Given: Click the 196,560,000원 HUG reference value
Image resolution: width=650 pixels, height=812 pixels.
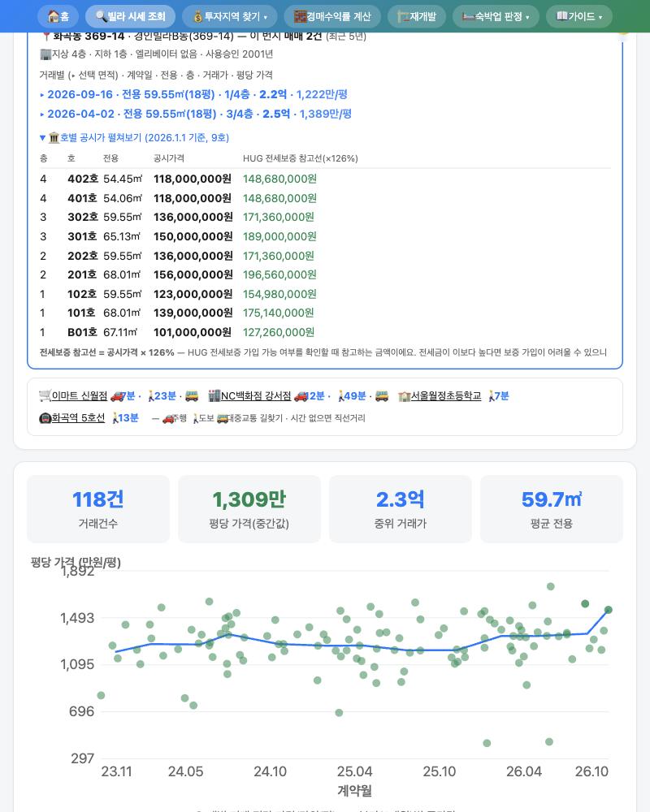Looking at the screenshot, I should tap(279, 274).
